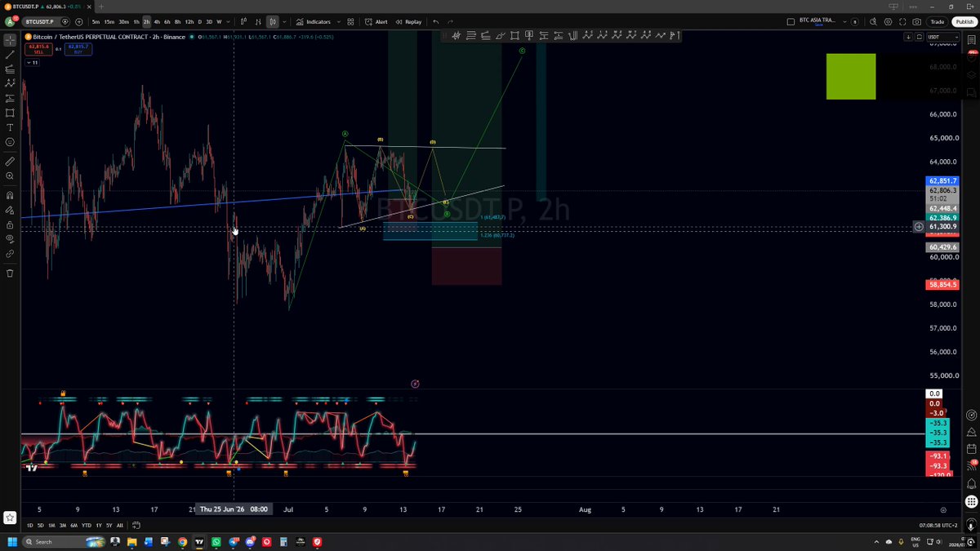
Task: Start bar Replay mode
Action: click(x=408, y=22)
